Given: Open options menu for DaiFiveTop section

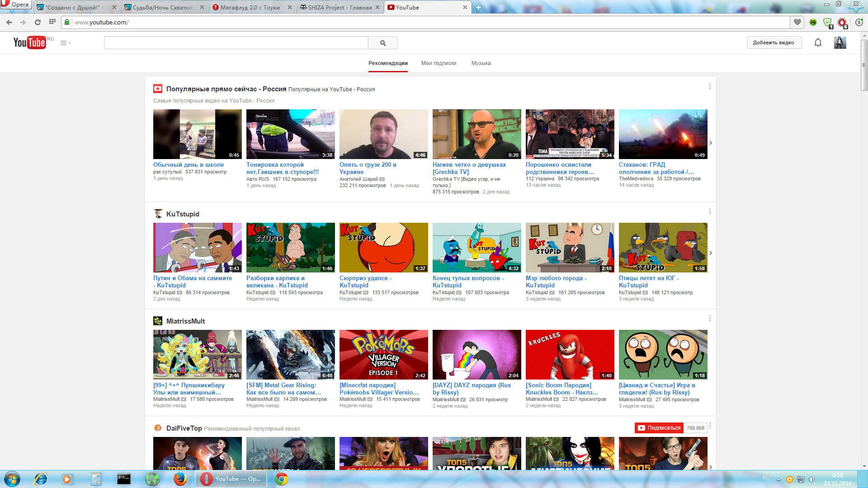Looking at the screenshot, I should point(710,426).
